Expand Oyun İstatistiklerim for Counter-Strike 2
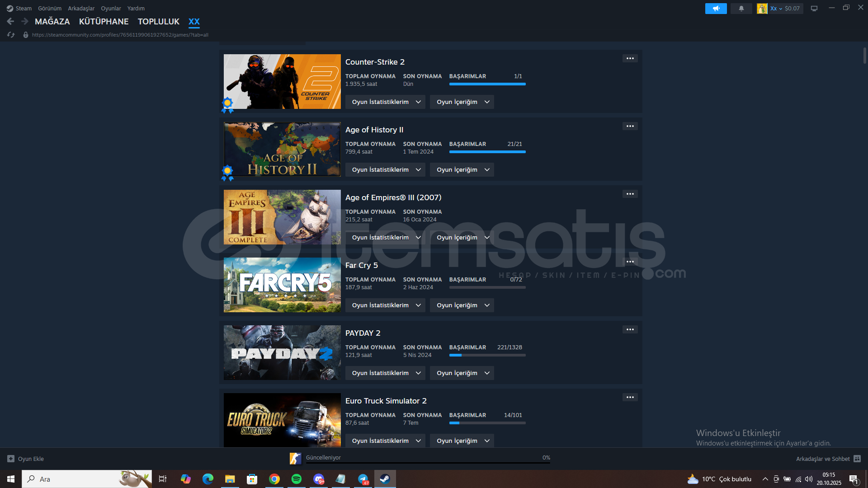This screenshot has width=868, height=488. tap(385, 102)
